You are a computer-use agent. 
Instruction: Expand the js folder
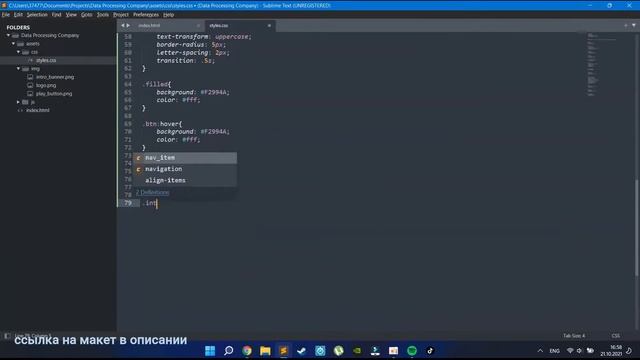[x=18, y=102]
